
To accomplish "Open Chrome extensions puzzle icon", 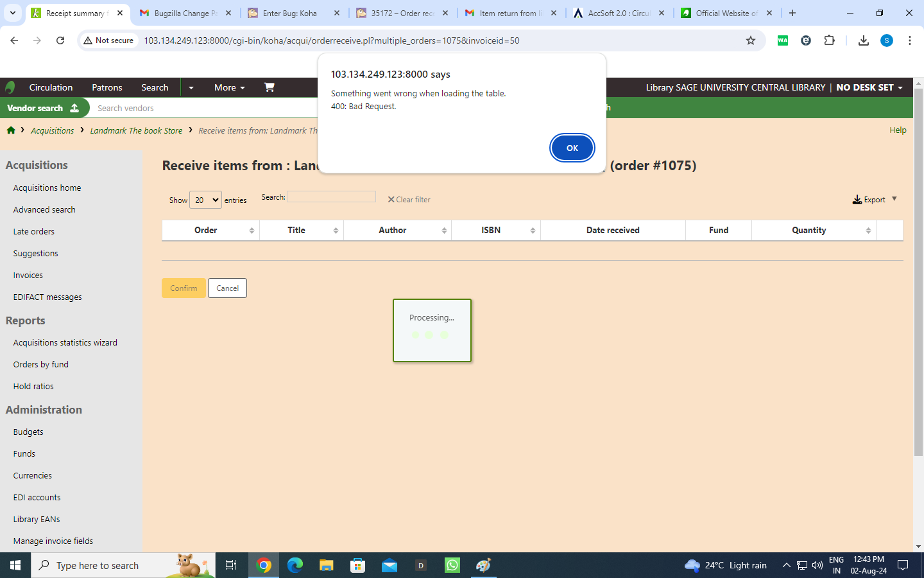I will click(829, 40).
